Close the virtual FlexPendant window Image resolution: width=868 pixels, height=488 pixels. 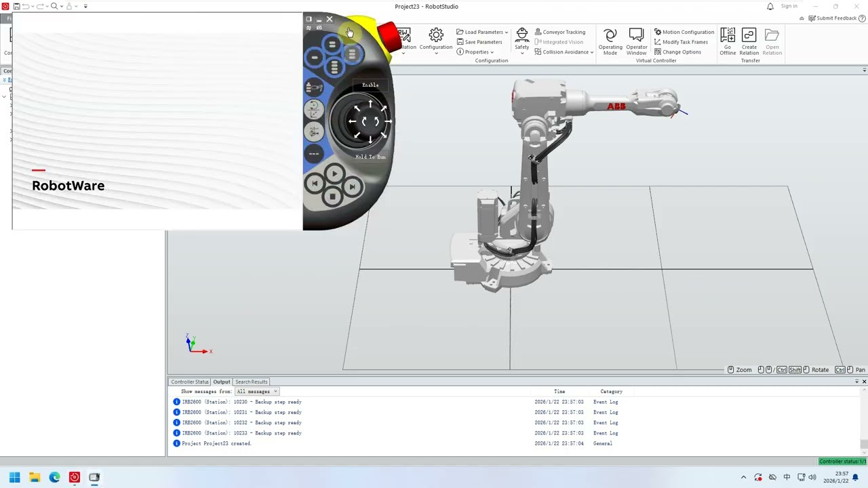point(330,19)
